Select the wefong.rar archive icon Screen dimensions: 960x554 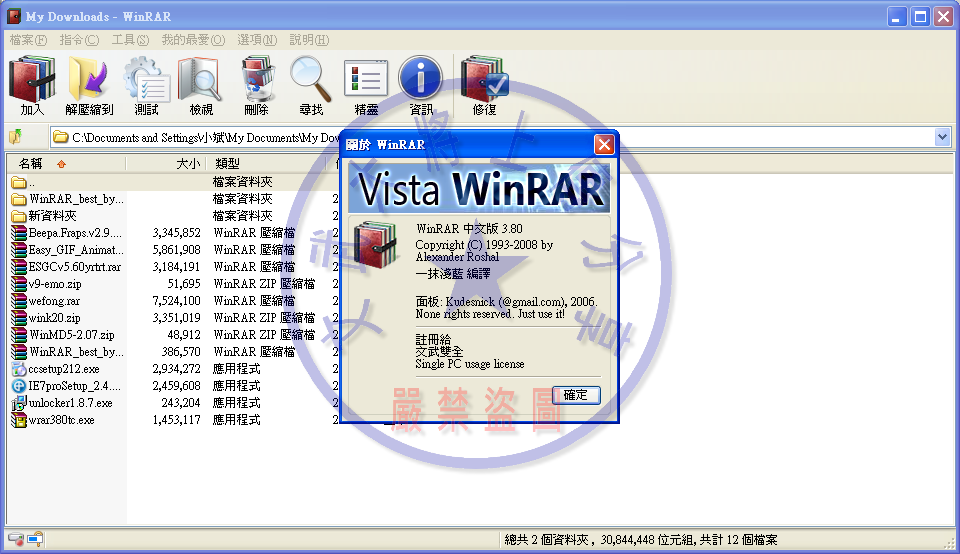19,301
